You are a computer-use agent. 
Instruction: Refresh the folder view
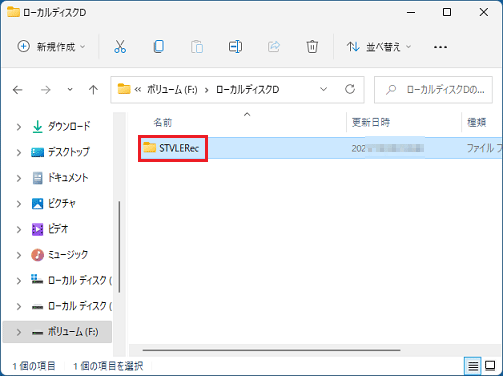coord(350,89)
